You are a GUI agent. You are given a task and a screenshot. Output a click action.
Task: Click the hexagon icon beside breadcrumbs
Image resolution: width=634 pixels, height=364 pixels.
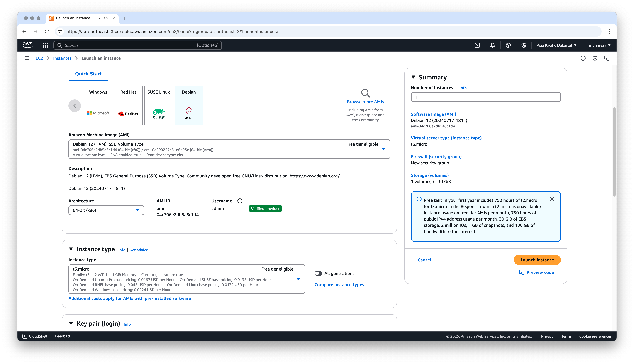(x=595, y=58)
